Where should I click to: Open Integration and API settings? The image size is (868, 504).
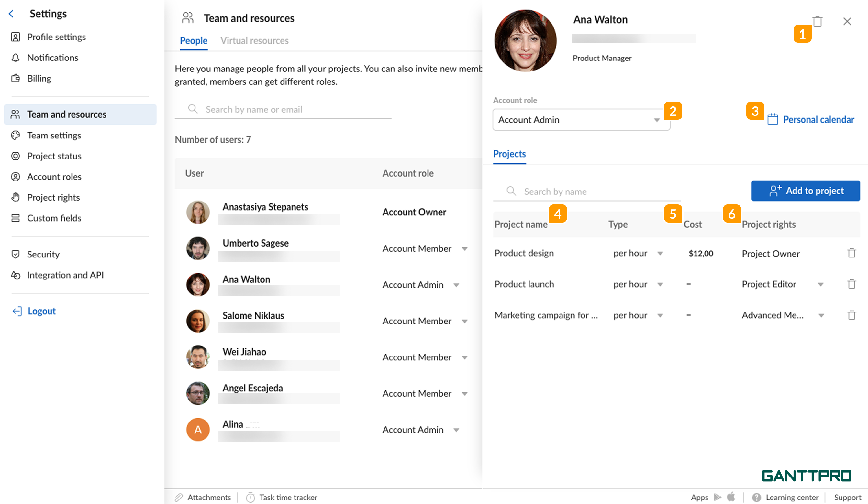pos(65,275)
